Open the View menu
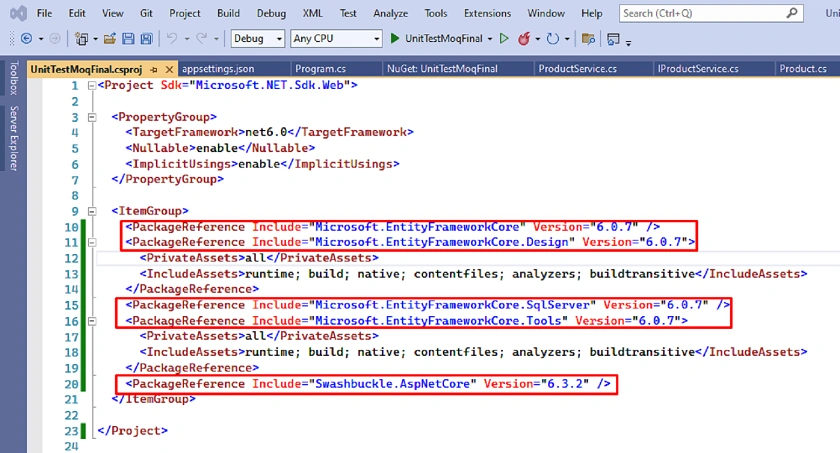Screen dimensions: 840x453 (112, 13)
